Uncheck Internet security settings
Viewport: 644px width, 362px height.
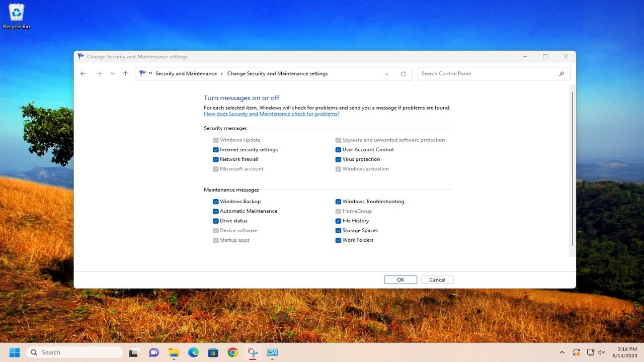pos(216,150)
